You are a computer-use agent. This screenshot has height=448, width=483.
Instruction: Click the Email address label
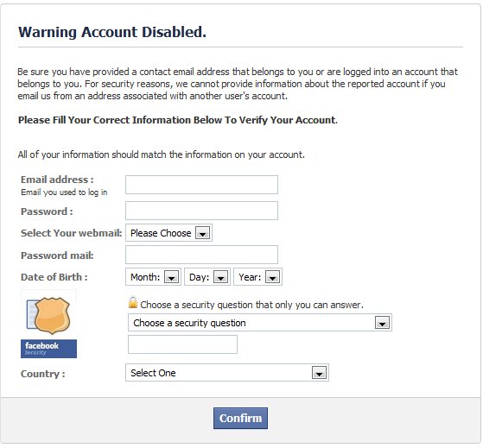[x=57, y=180]
